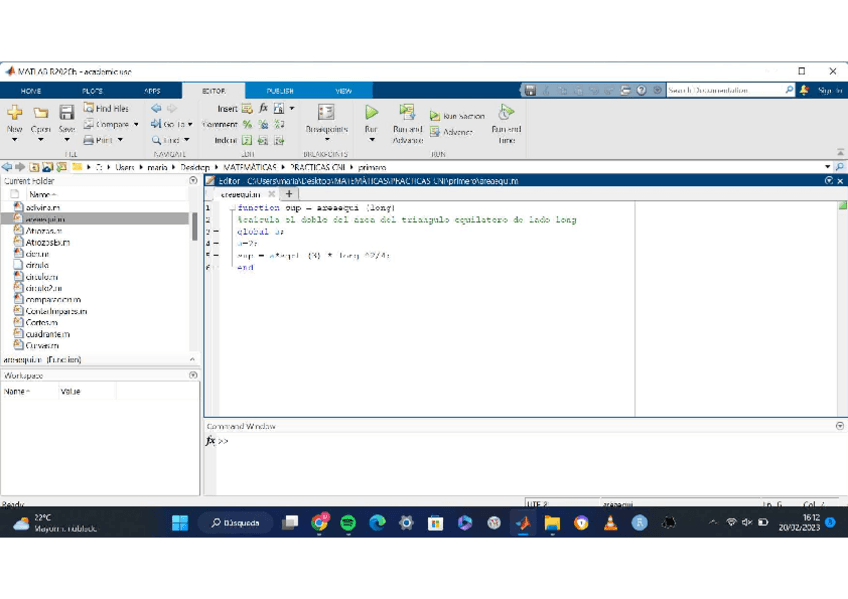Open Spotify from the Windows taskbar
Viewport: 848px width, 599px height.
click(x=348, y=522)
